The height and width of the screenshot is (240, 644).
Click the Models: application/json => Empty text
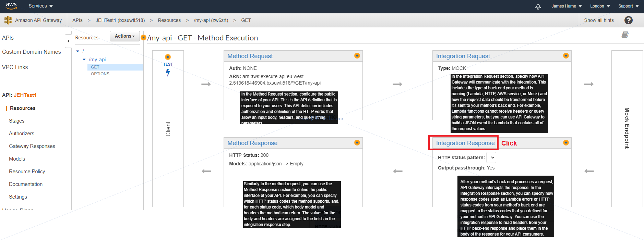tap(266, 164)
